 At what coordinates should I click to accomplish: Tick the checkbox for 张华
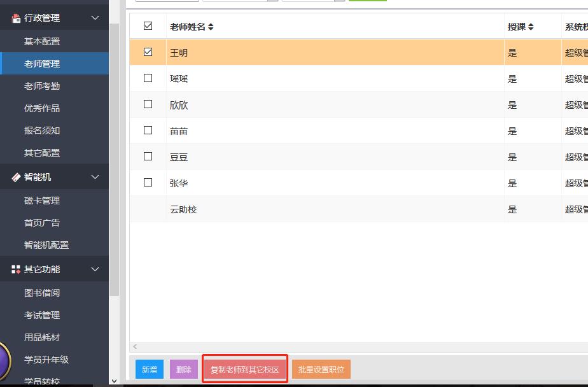pyautogui.click(x=148, y=183)
